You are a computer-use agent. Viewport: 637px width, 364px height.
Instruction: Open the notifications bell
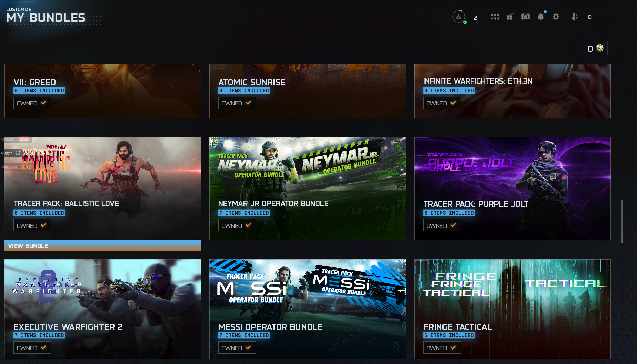[541, 17]
